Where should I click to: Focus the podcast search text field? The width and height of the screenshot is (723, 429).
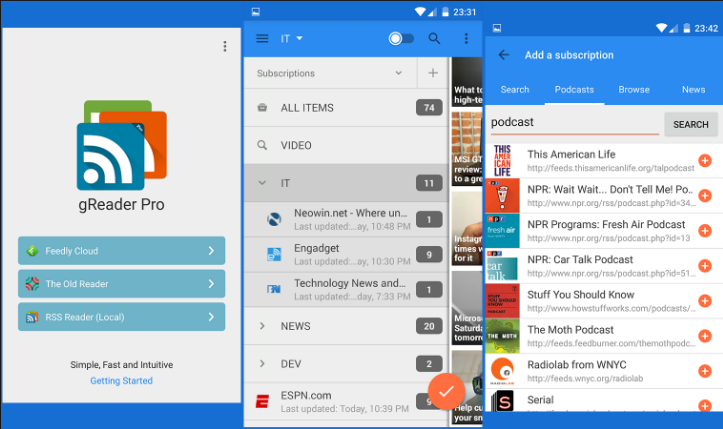tap(575, 123)
